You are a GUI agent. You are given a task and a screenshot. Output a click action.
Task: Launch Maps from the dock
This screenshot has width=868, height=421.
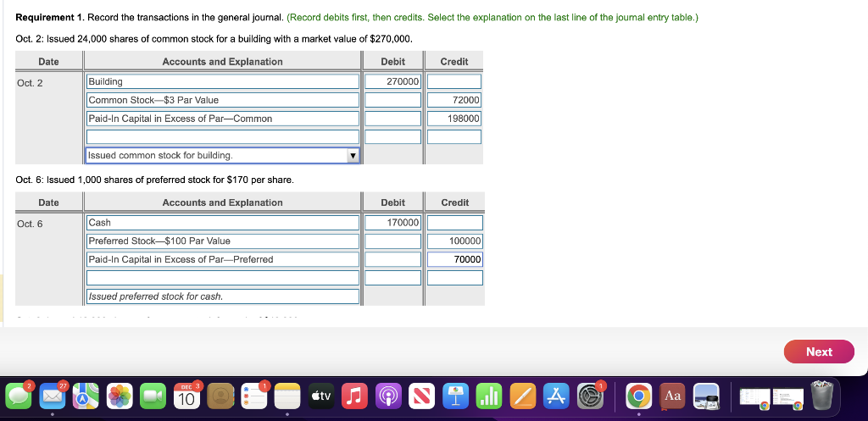(86, 396)
